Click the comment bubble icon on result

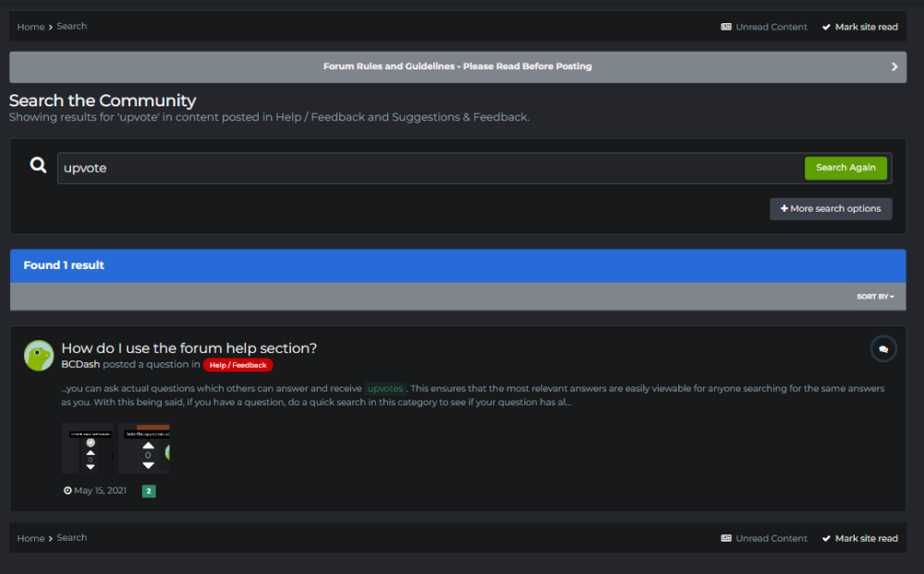(883, 348)
